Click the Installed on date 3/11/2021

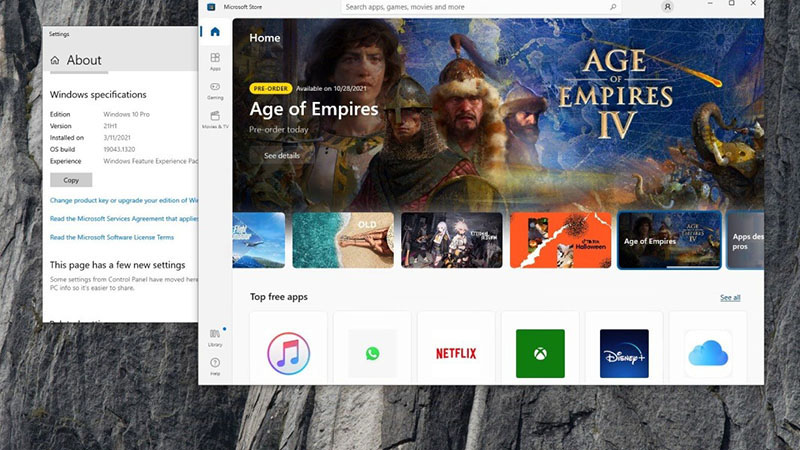pos(117,138)
